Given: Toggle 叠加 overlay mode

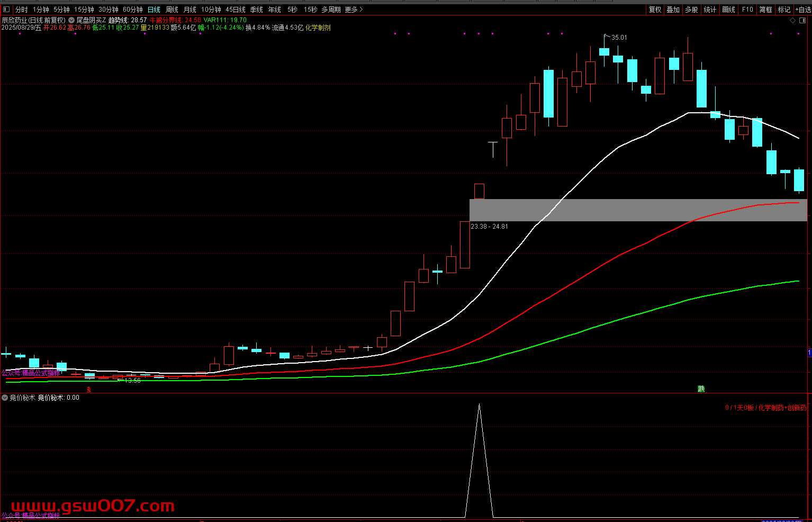Looking at the screenshot, I should 673,10.
